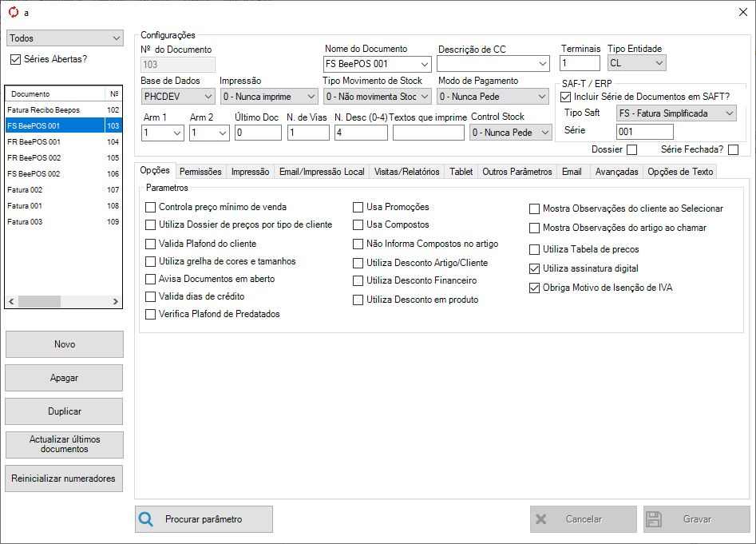Open the Todos filter dropdown
This screenshot has width=756, height=544.
click(x=65, y=38)
